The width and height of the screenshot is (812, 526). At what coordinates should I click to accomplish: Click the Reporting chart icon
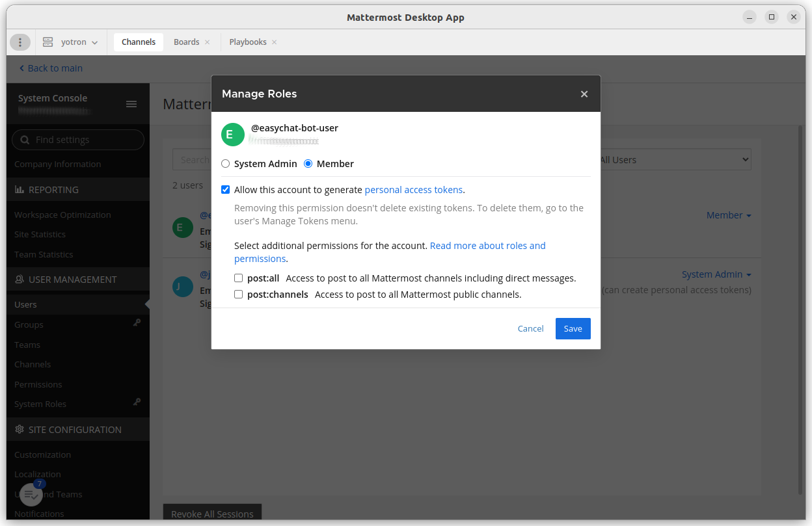pyautogui.click(x=20, y=190)
